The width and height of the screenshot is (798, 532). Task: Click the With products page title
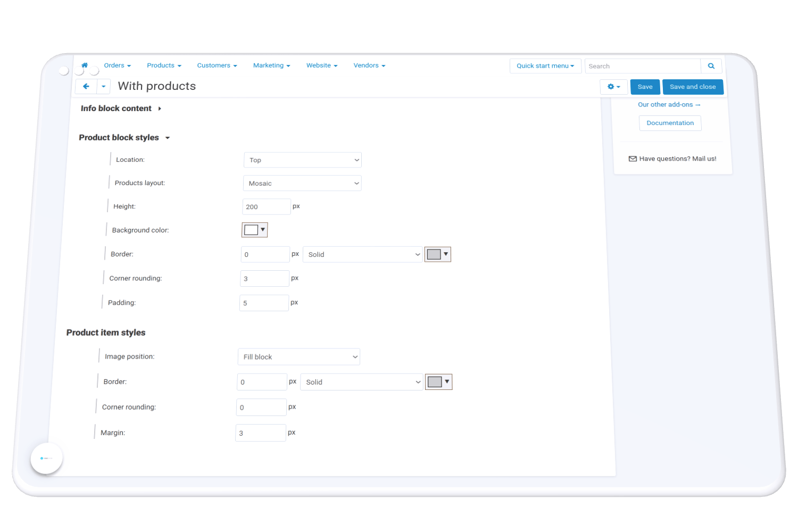click(x=157, y=86)
